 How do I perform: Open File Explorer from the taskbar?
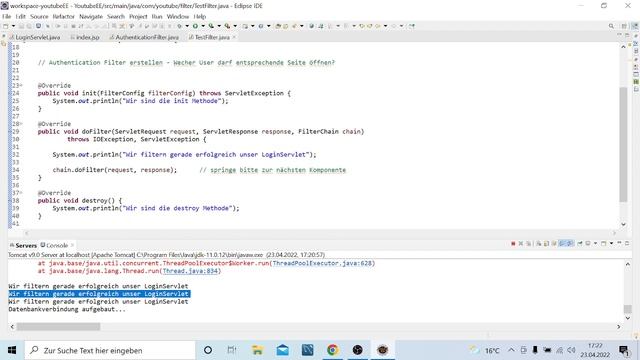[258, 350]
